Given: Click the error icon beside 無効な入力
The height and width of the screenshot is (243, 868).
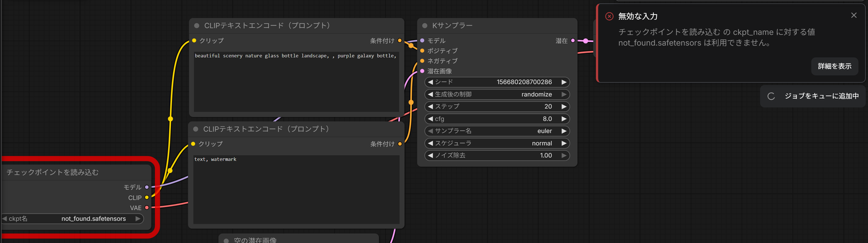Looking at the screenshot, I should click(609, 16).
